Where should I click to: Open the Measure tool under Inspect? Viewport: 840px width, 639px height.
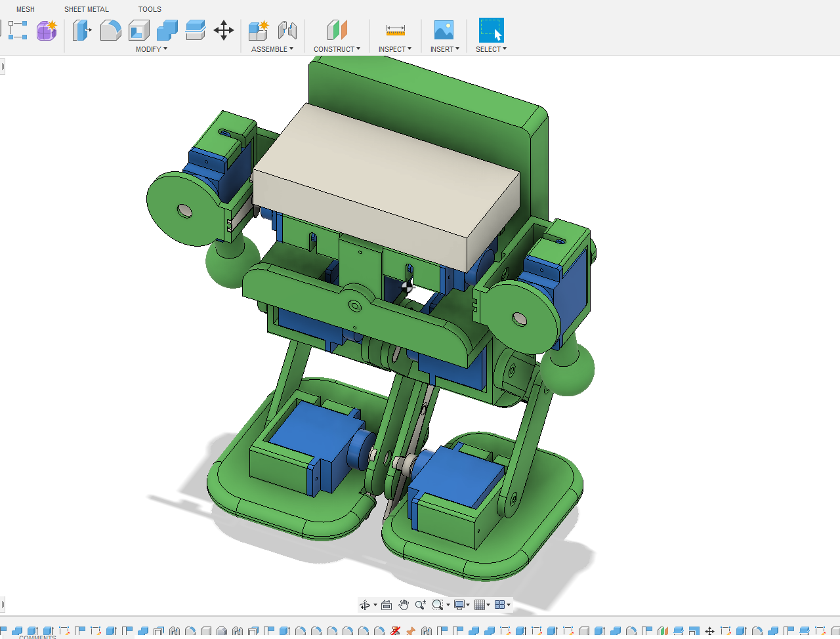(394, 30)
